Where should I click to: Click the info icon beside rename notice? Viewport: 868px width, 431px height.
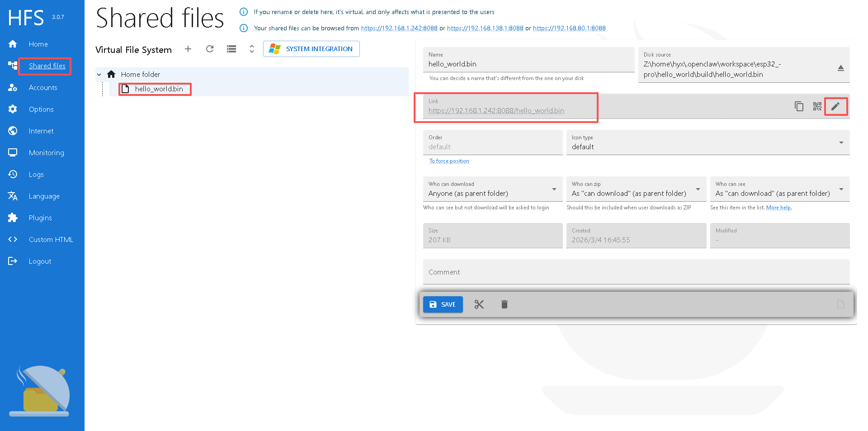244,12
